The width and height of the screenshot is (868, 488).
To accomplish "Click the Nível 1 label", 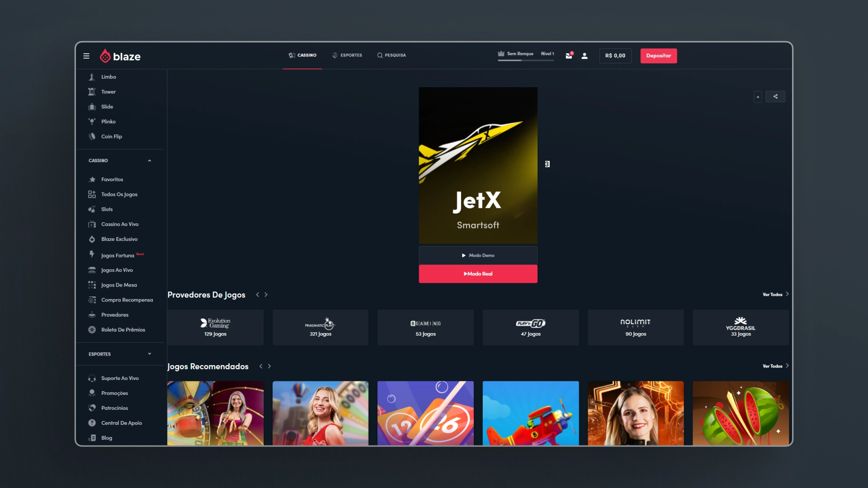I will point(547,54).
